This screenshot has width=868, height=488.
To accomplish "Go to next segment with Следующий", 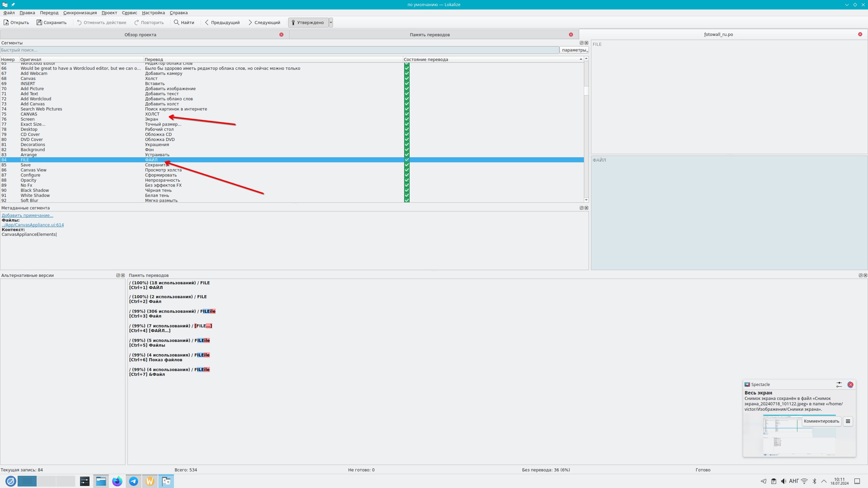I will click(264, 22).
